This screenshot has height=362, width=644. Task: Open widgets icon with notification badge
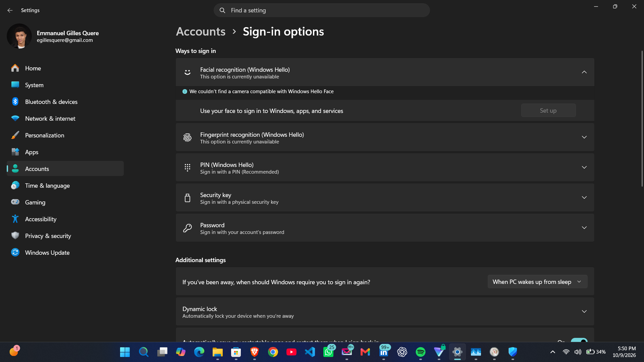(x=14, y=351)
